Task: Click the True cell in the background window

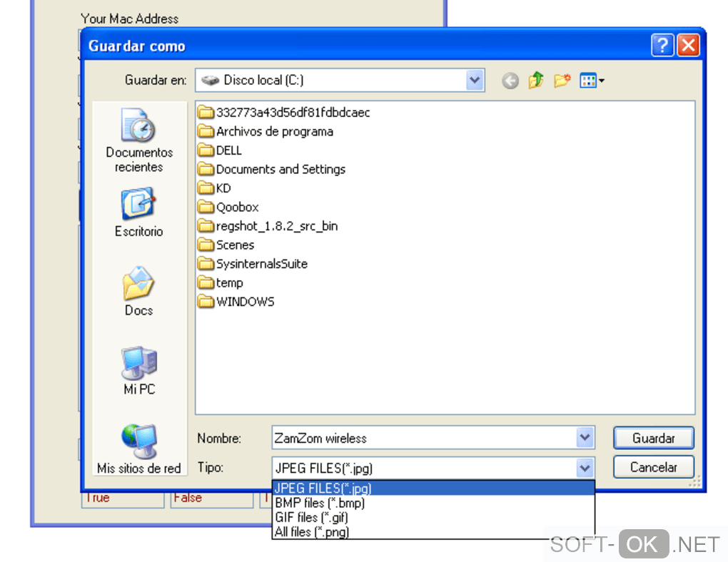Action: pyautogui.click(x=123, y=500)
